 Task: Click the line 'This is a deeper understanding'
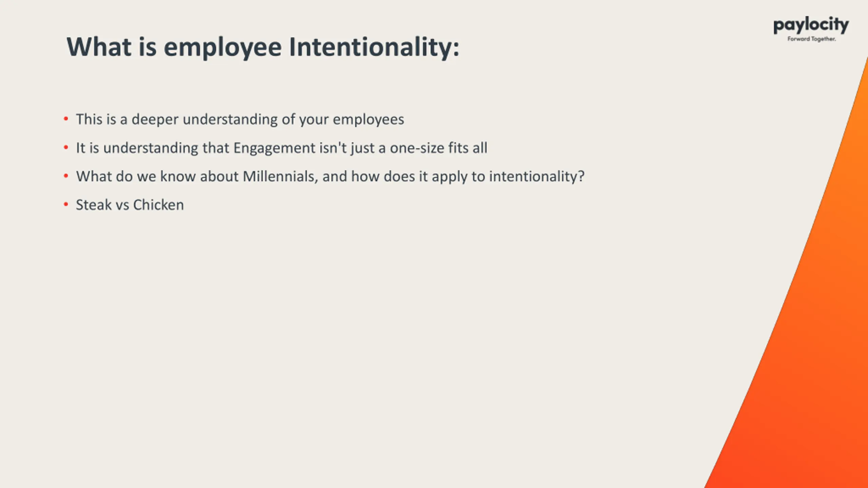click(240, 120)
